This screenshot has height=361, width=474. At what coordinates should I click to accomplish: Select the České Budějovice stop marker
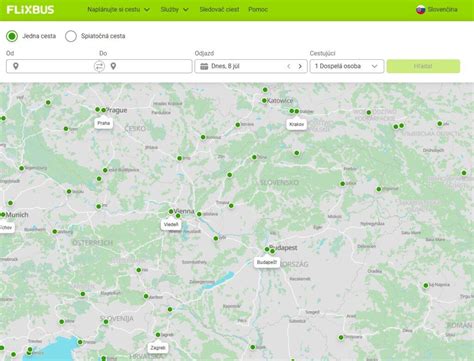point(105,170)
